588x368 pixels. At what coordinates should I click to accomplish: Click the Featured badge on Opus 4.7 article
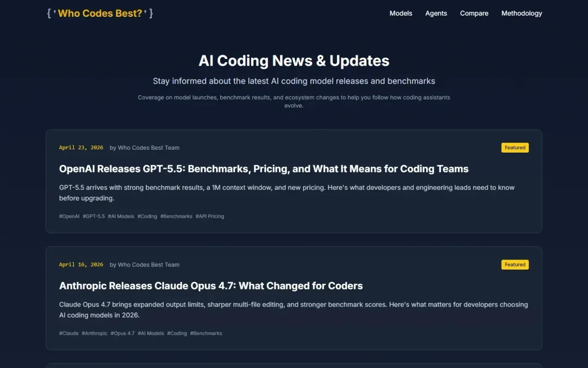515,265
